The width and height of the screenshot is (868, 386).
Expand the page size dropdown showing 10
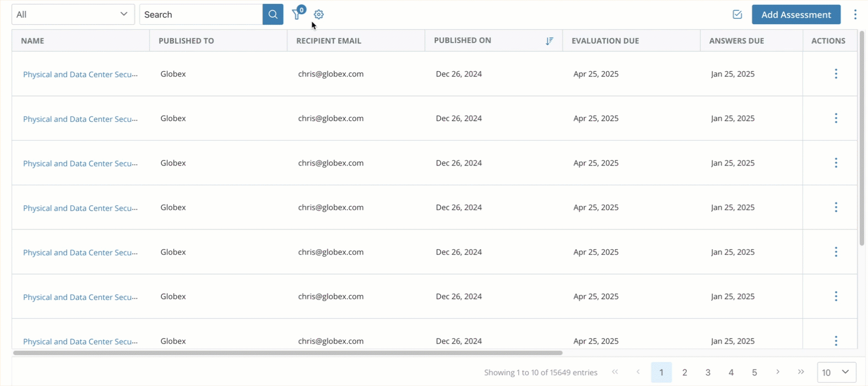836,372
